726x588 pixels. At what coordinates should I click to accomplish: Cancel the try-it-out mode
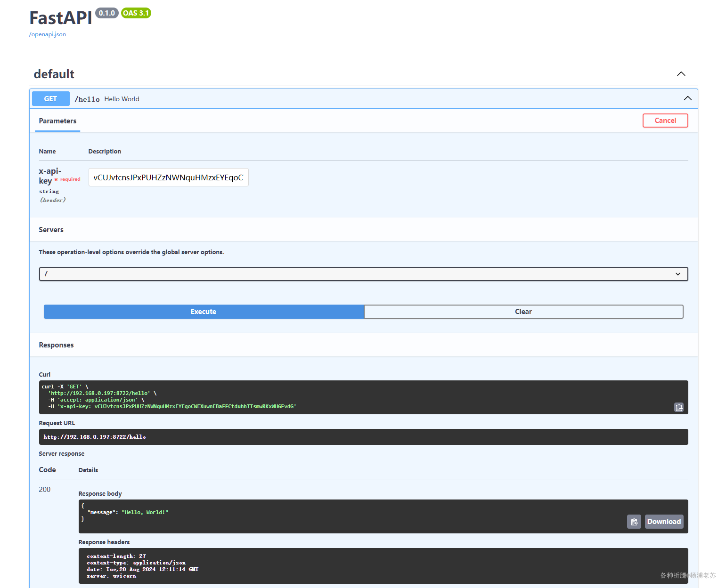tap(665, 121)
